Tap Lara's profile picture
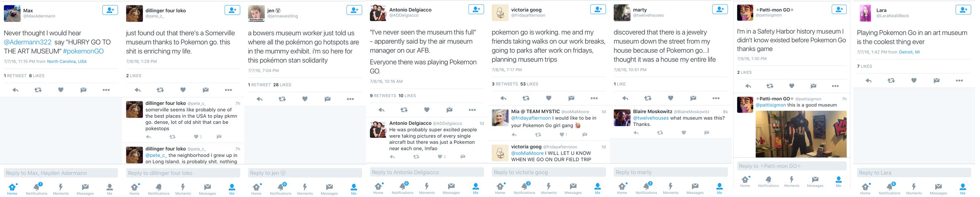Image resolution: width=980 pixels, height=197 pixels. click(x=865, y=13)
